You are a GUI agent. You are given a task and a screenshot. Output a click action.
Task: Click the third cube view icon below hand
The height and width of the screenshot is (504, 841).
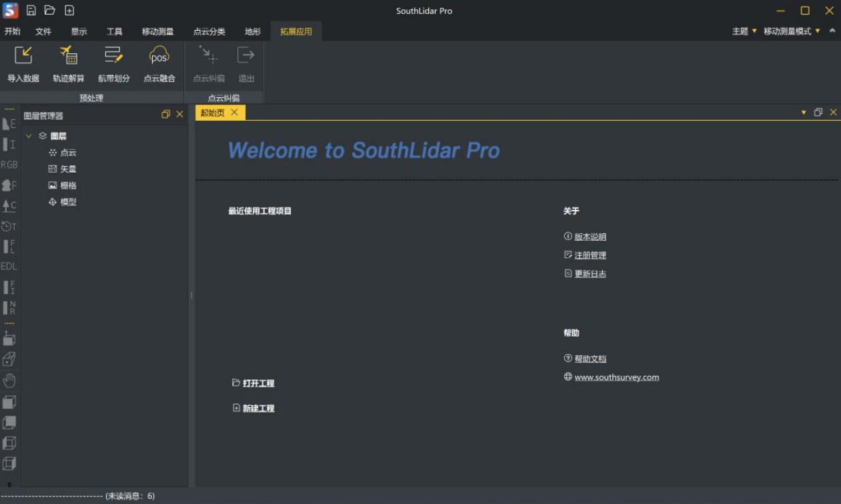pyautogui.click(x=9, y=443)
